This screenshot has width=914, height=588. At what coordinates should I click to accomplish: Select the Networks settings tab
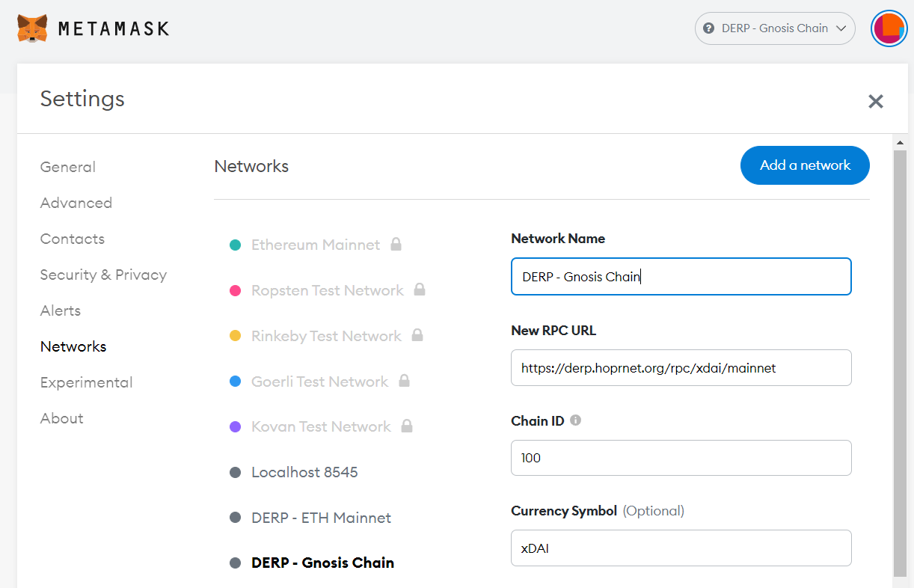(73, 346)
